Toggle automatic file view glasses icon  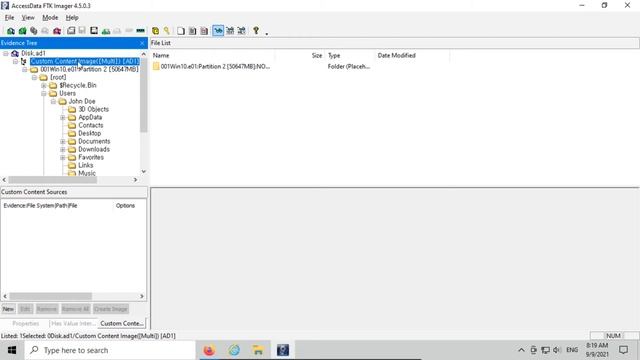(218, 31)
